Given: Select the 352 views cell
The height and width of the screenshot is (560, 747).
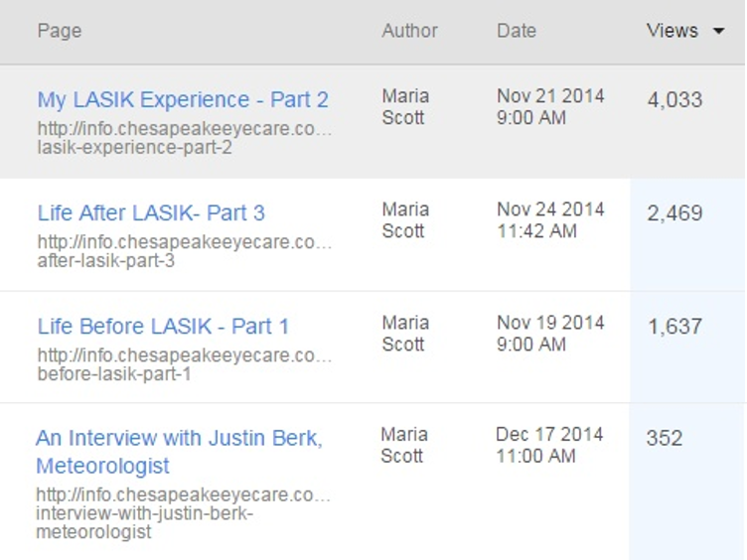Looking at the screenshot, I should (x=665, y=438).
